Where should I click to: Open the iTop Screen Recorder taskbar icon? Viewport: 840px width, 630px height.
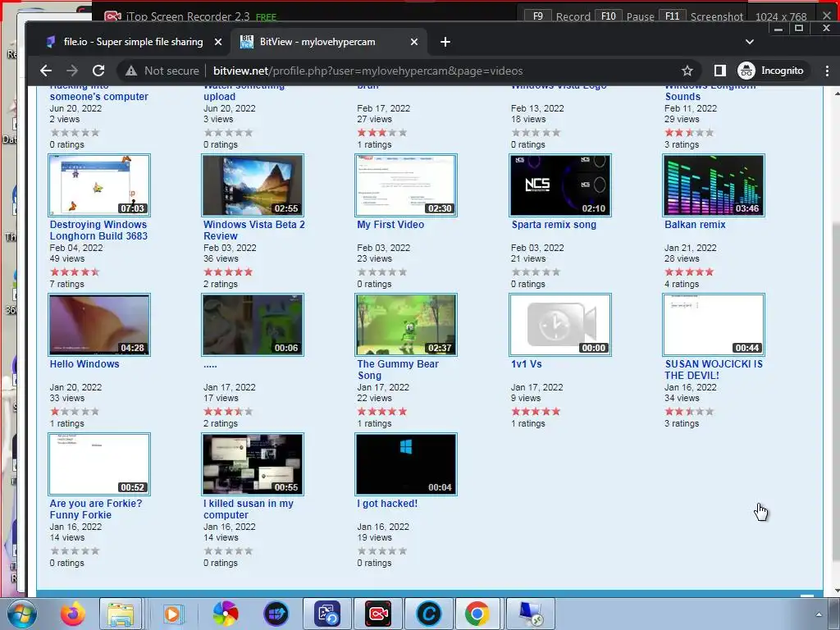(x=378, y=614)
